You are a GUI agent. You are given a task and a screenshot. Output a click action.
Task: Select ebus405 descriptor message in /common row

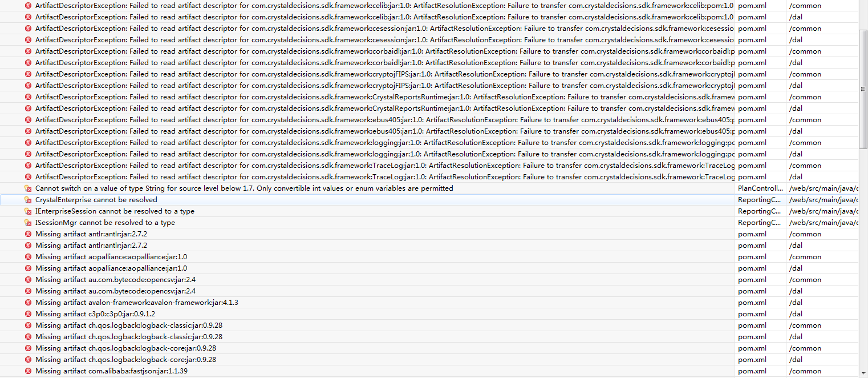click(x=385, y=120)
